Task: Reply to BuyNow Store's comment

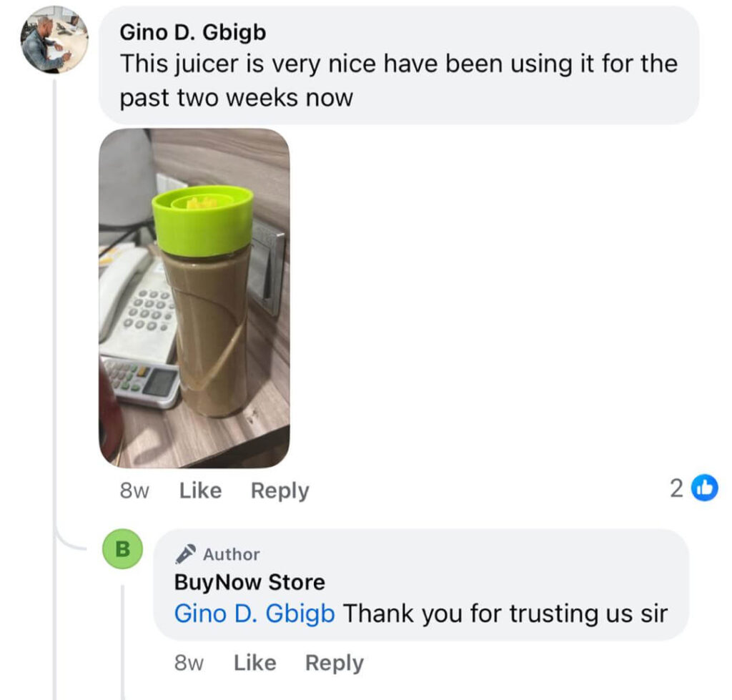Action: click(335, 664)
